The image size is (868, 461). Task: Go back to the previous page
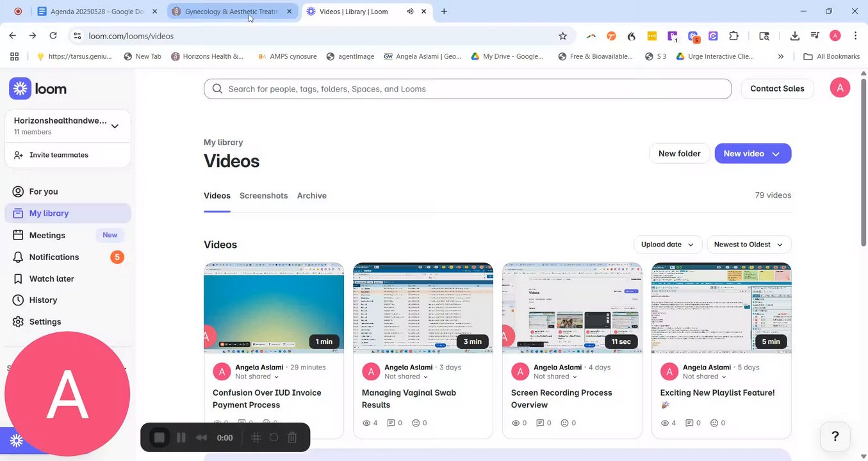pyautogui.click(x=13, y=36)
